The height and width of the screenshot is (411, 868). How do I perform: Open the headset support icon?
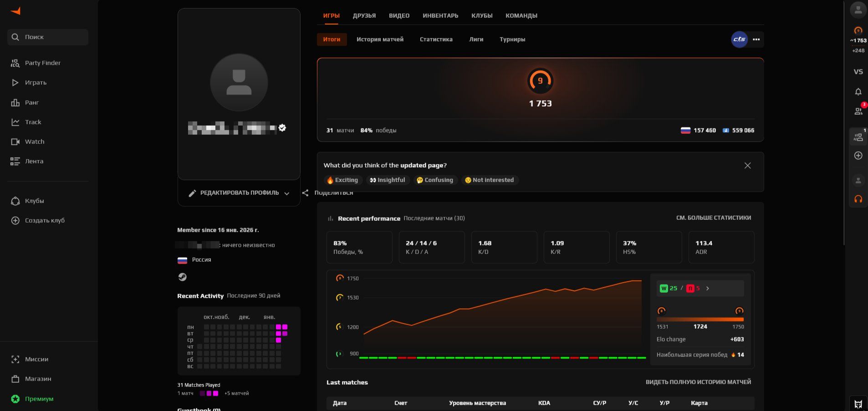[x=858, y=199]
